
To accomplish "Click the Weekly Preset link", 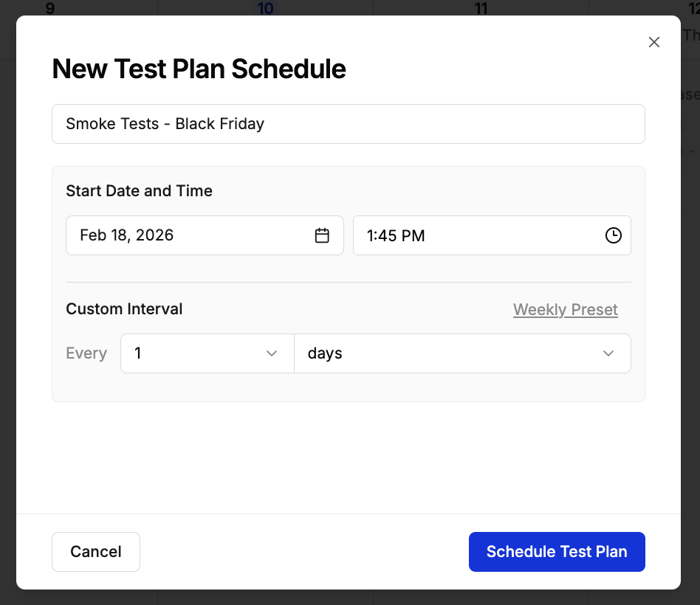I will click(565, 309).
